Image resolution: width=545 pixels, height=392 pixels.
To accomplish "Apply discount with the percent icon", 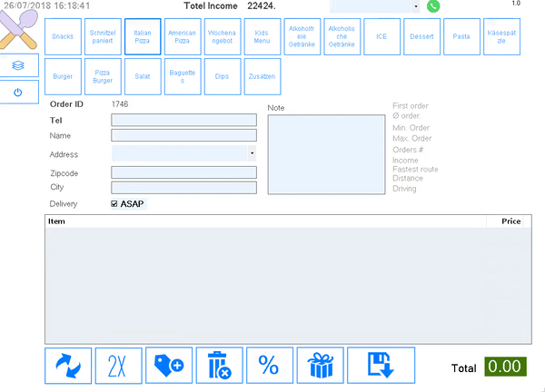I will tap(269, 366).
